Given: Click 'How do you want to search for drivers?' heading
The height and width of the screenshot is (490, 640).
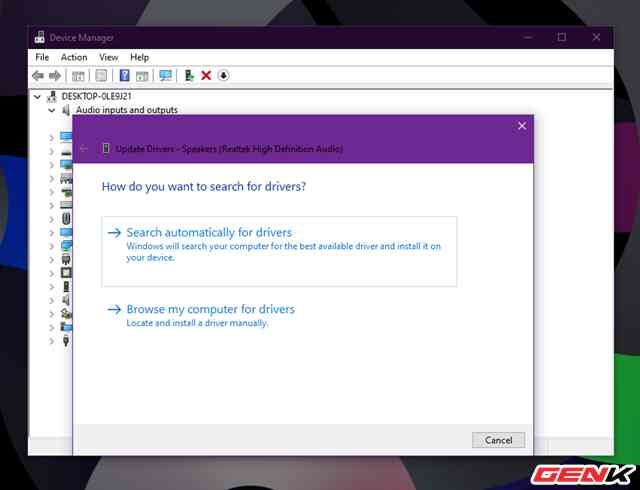Looking at the screenshot, I should click(x=204, y=187).
